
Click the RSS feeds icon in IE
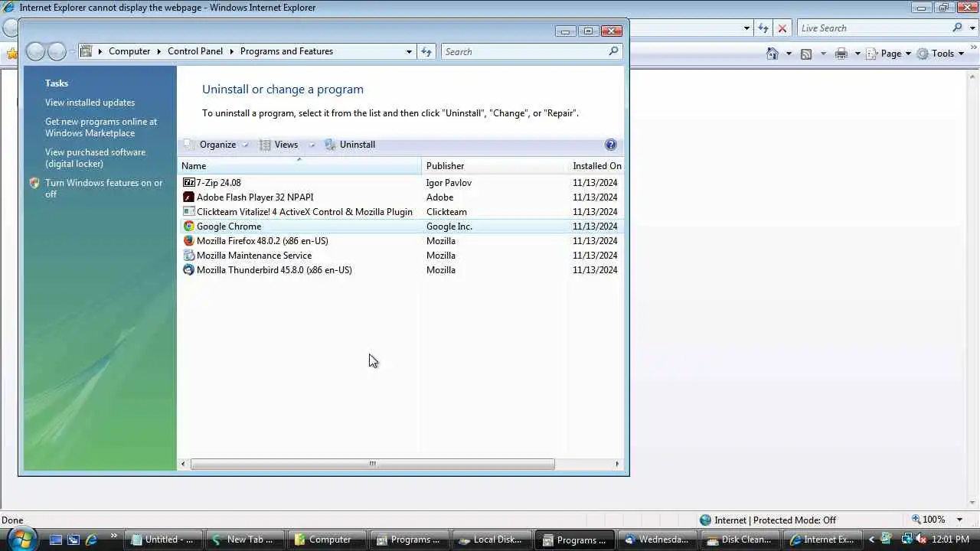point(806,54)
